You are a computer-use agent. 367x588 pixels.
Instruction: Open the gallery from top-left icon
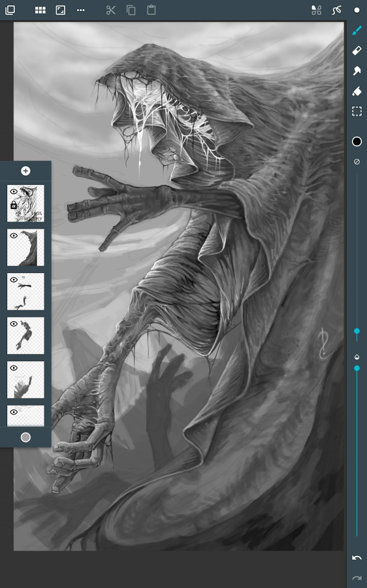[10, 10]
